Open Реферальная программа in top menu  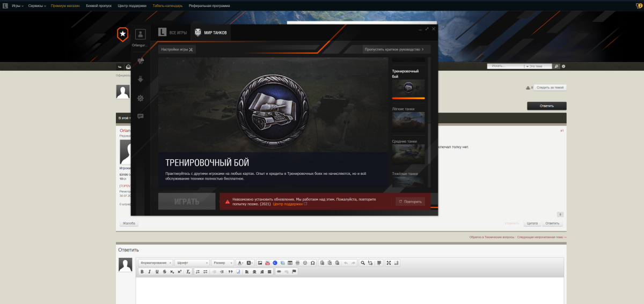[209, 6]
